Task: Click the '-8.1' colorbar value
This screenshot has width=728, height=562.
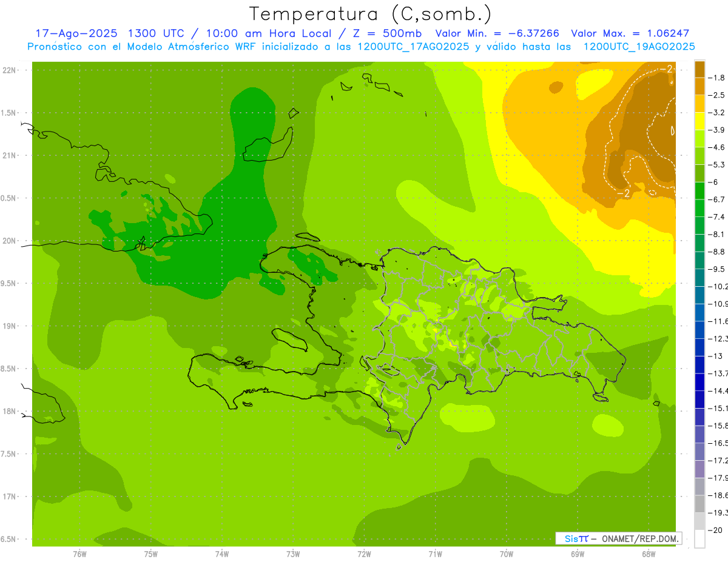Action: pos(716,234)
